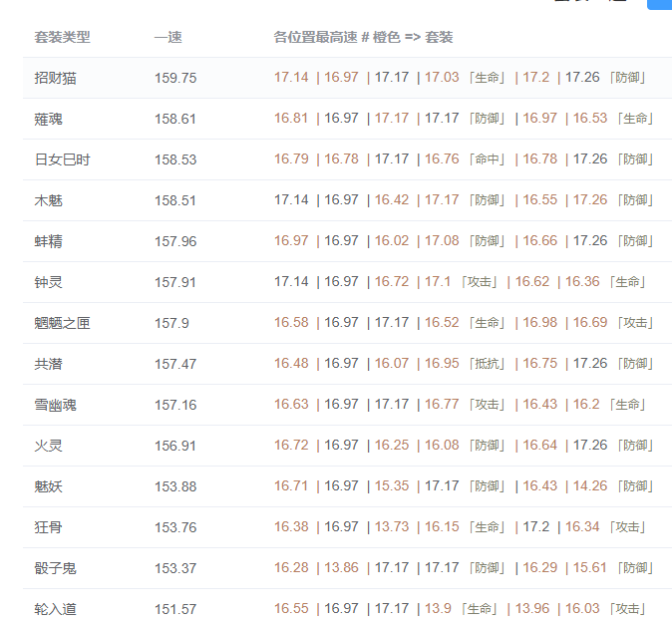The width and height of the screenshot is (672, 624).
Task: Select the 火灵 row name
Action: click(49, 446)
